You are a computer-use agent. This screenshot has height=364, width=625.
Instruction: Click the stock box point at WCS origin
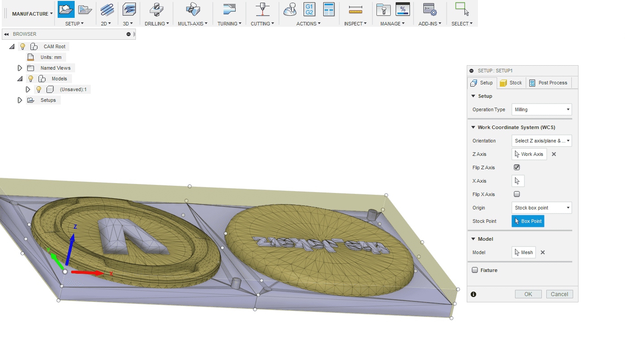[x=65, y=272]
